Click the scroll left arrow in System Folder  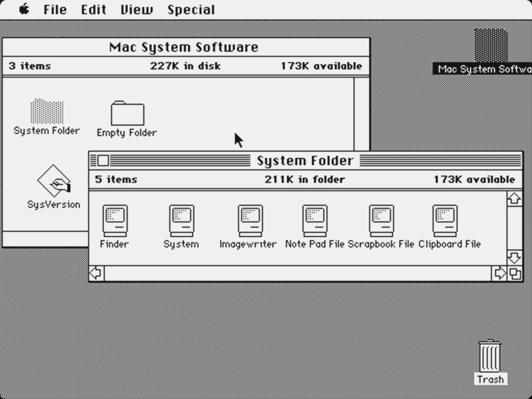click(x=96, y=273)
